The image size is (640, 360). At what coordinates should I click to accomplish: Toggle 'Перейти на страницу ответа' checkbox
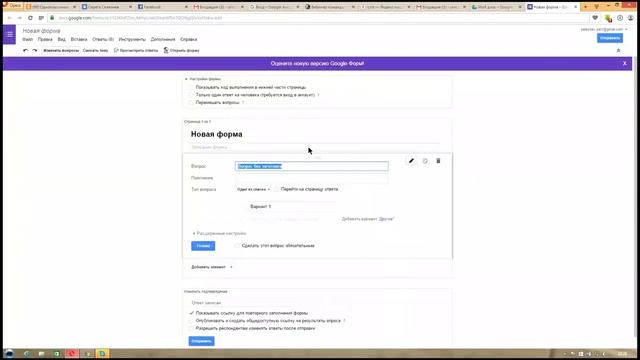(276, 189)
